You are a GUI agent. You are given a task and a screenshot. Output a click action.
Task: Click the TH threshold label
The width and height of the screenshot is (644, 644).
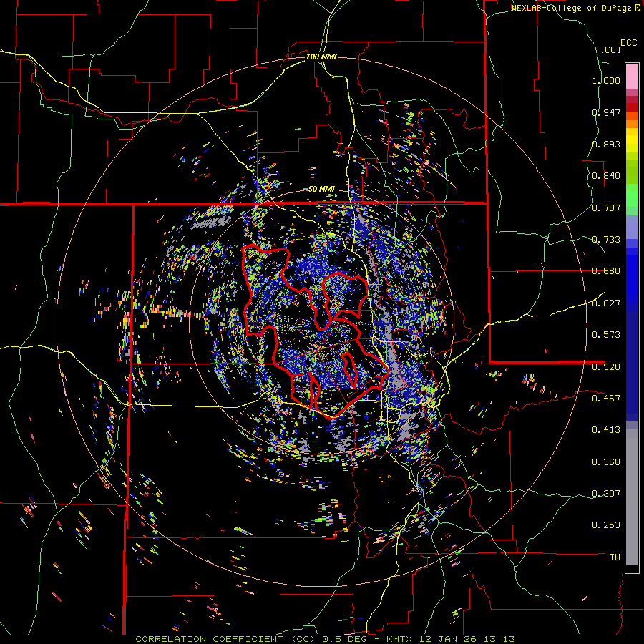point(615,557)
